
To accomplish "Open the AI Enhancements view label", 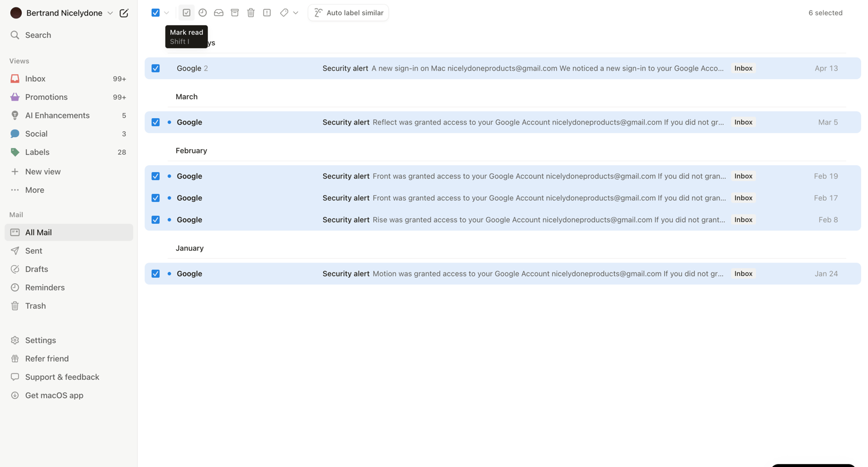I will click(x=57, y=115).
